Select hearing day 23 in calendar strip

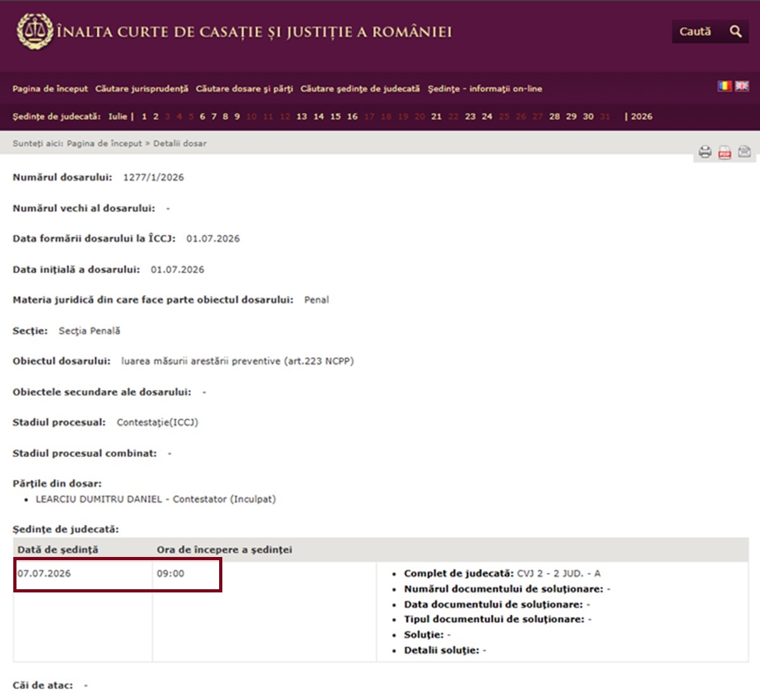coord(470,116)
